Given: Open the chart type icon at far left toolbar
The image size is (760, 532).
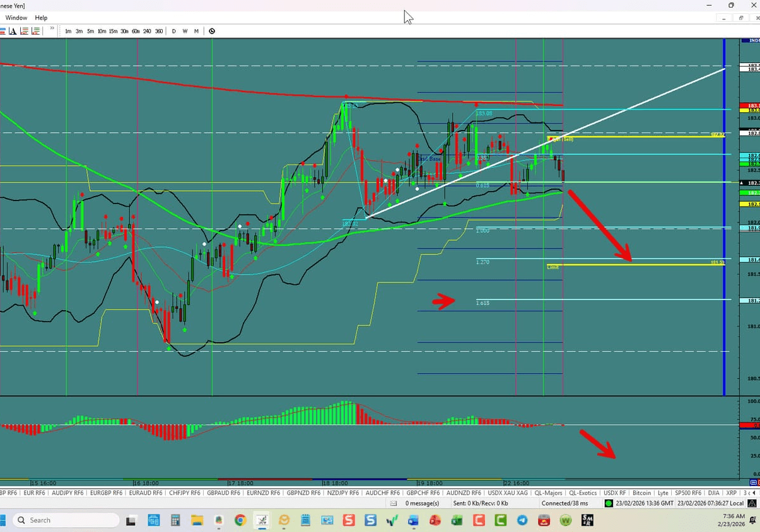Looking at the screenshot, I should (x=4, y=31).
